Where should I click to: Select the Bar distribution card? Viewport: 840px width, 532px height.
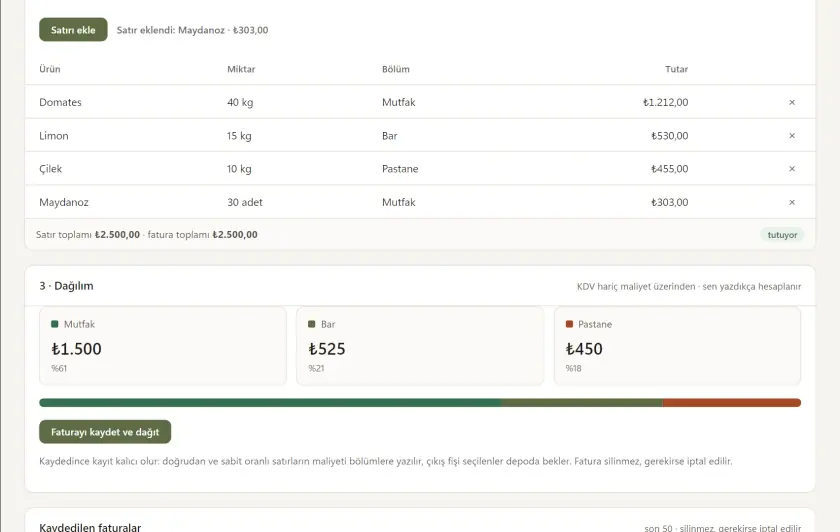[x=420, y=346]
